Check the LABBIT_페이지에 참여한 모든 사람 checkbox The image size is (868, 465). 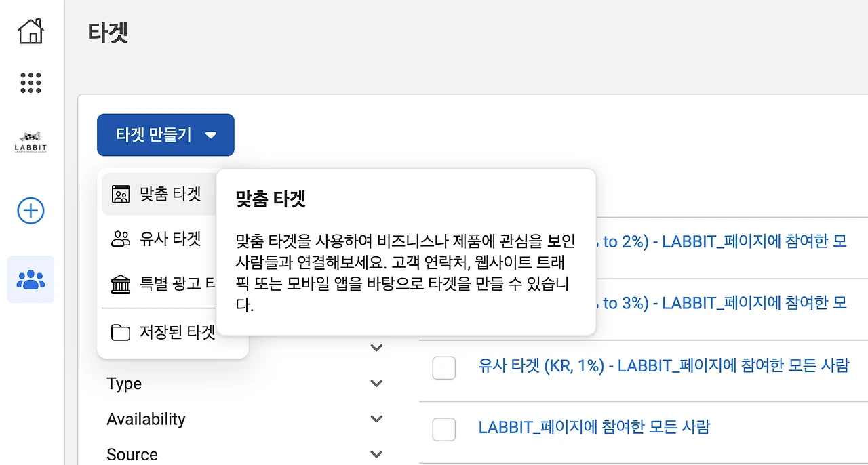(x=443, y=429)
